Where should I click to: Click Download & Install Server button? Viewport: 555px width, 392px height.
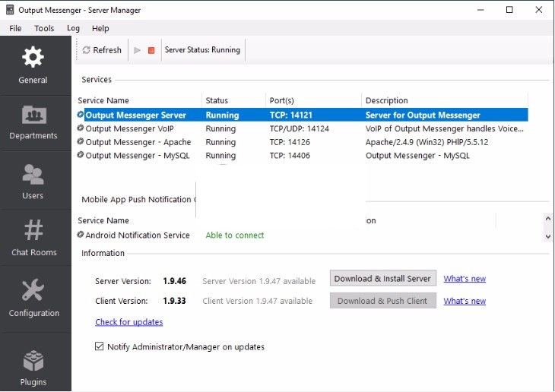[382, 279]
